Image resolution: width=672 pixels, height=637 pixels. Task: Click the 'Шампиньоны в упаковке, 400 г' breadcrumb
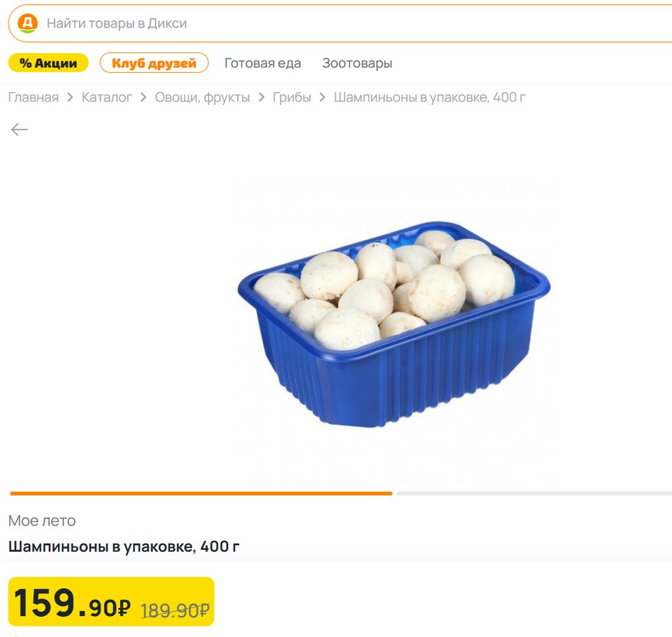(430, 98)
